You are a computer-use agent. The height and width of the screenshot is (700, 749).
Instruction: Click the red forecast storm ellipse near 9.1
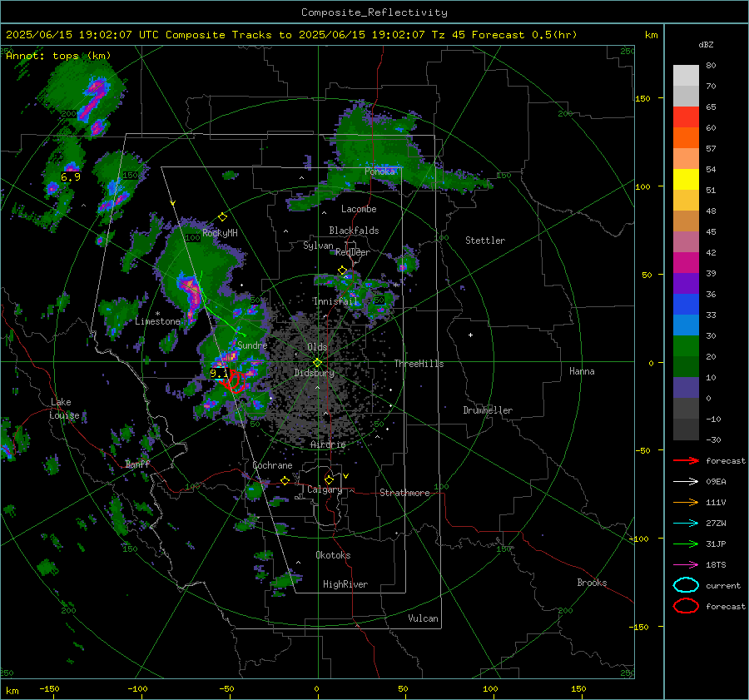point(234,381)
